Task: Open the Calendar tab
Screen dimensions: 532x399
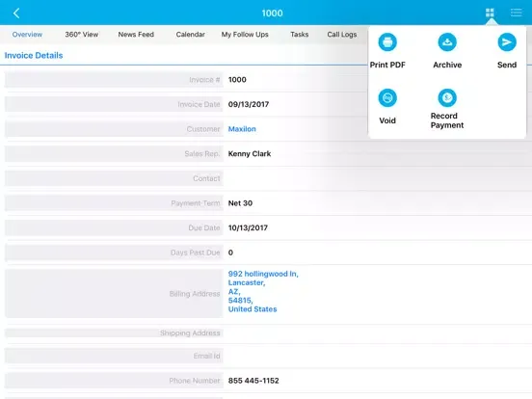Action: [x=190, y=35]
